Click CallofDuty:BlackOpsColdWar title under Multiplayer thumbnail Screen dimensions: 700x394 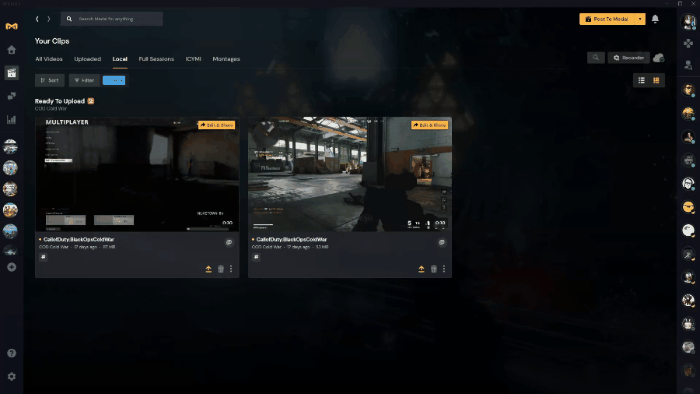pos(79,240)
